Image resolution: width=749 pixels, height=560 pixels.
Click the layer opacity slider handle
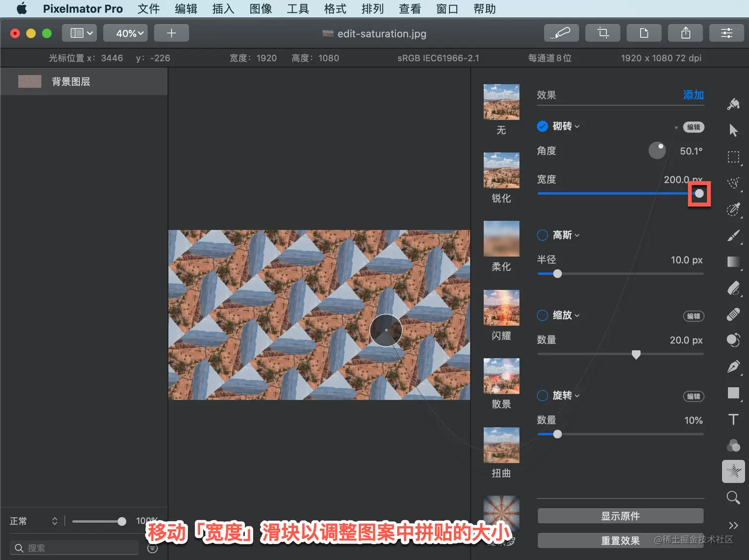pos(122,521)
